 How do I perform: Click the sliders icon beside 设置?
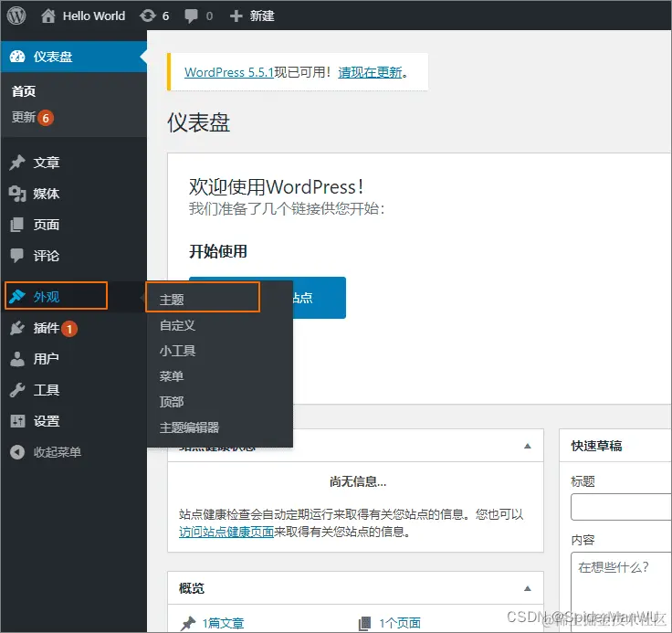click(x=17, y=421)
